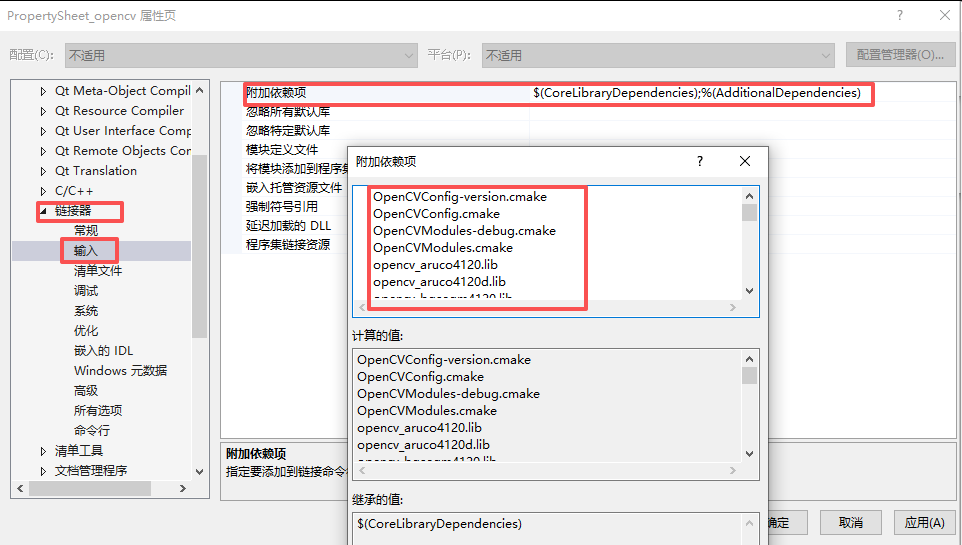Select 嵌入托管资源文件 property

coord(294,188)
